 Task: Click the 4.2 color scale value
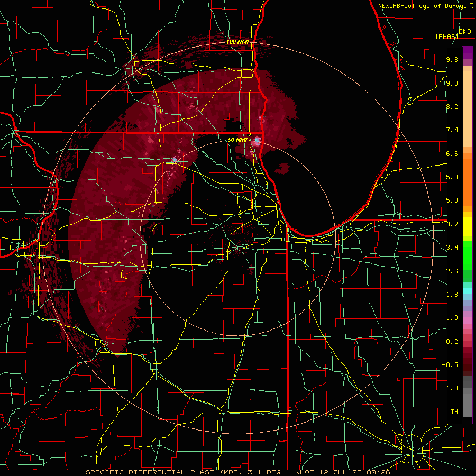coord(452,224)
